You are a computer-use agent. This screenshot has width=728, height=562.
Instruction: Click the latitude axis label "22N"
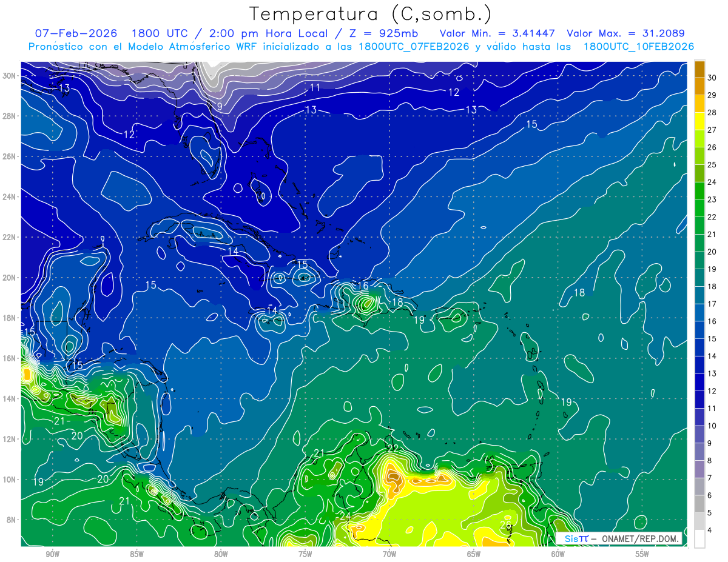click(10, 237)
